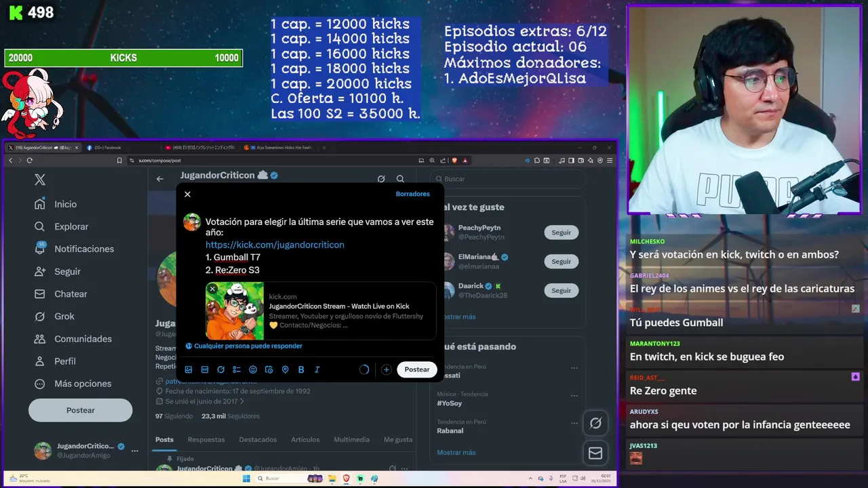Open Notificaciones in the sidebar
868x488 pixels.
pos(75,249)
